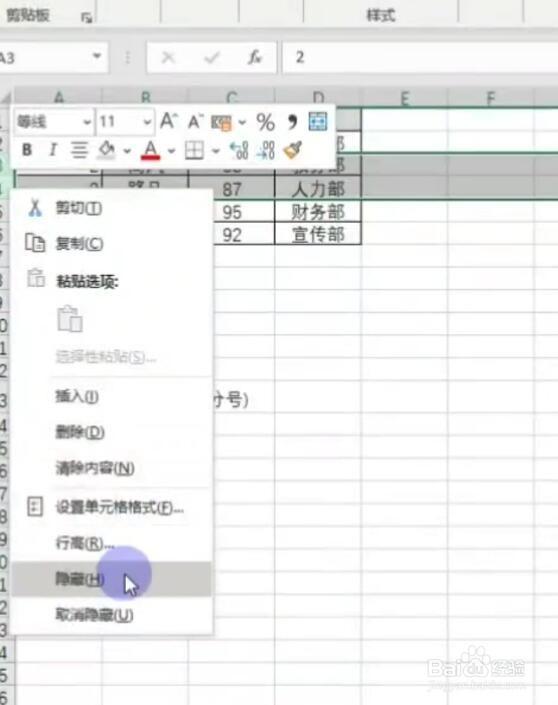558x705 pixels.
Task: Expand borders dropdown arrow
Action: 215,151
